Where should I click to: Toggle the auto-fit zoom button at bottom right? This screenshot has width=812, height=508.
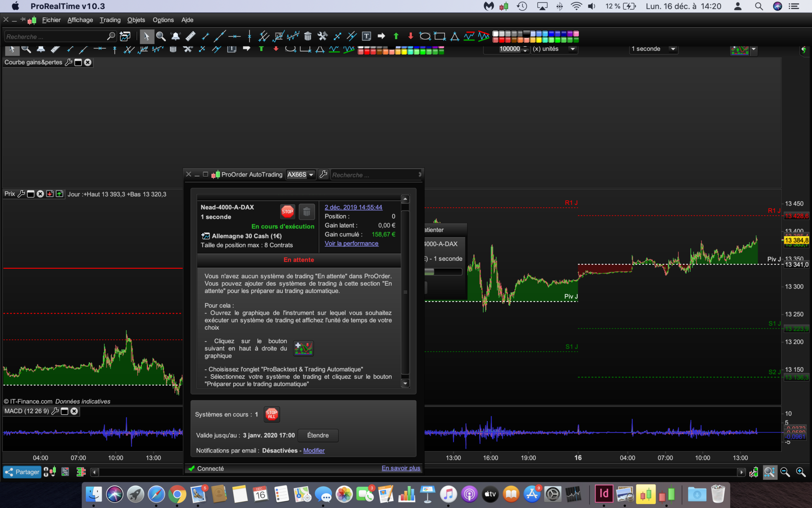tap(769, 472)
